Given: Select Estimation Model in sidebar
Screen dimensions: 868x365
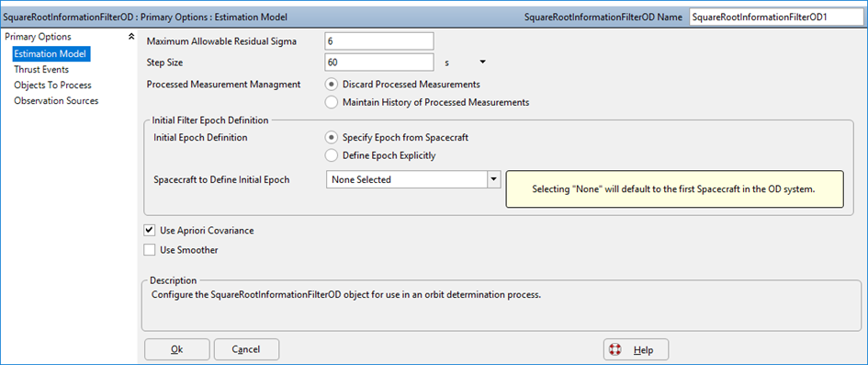Looking at the screenshot, I should 51,53.
